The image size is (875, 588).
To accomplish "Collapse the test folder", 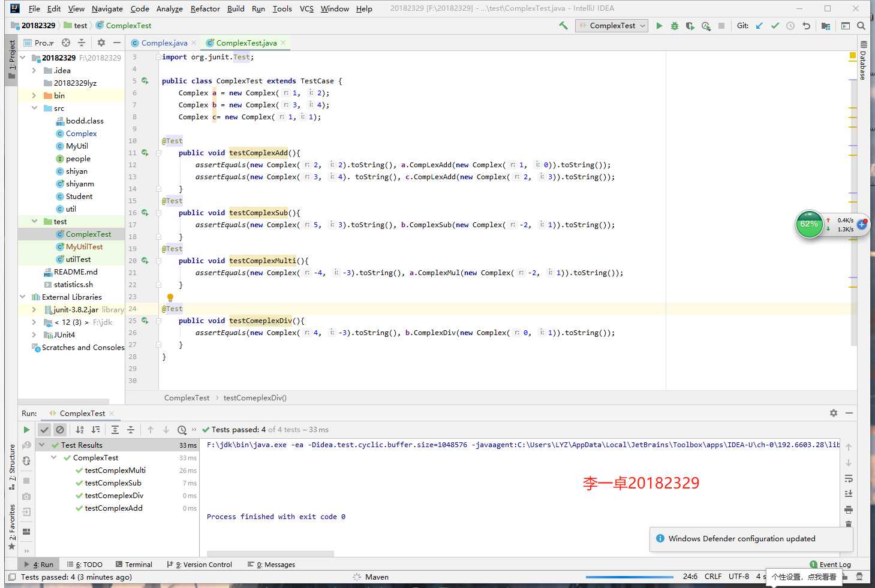I will click(34, 221).
